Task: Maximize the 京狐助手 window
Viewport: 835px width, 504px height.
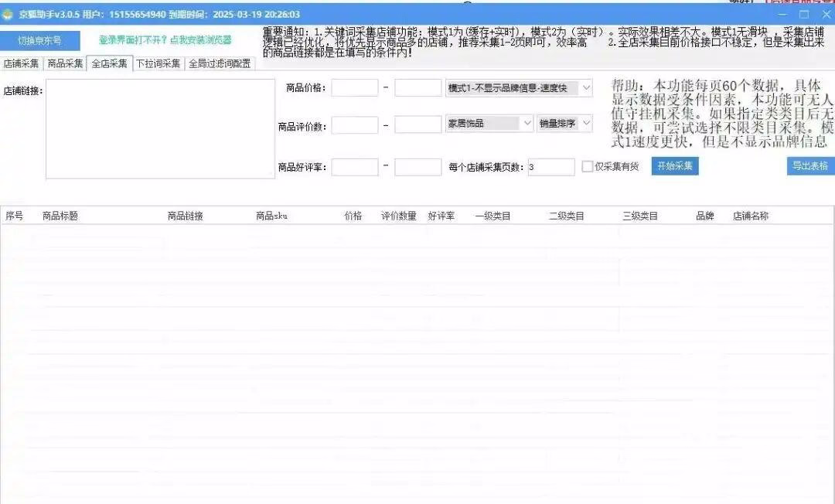Action: [x=804, y=14]
